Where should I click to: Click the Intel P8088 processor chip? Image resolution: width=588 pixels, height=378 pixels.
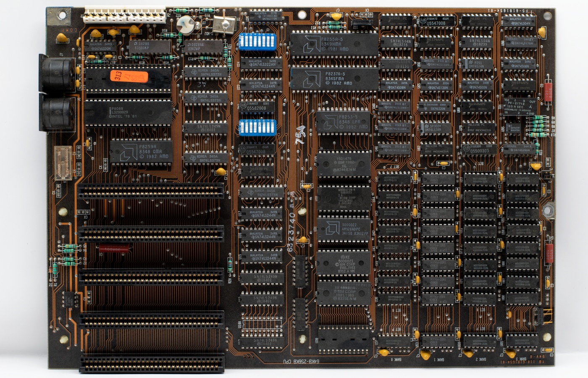pyautogui.click(x=129, y=113)
